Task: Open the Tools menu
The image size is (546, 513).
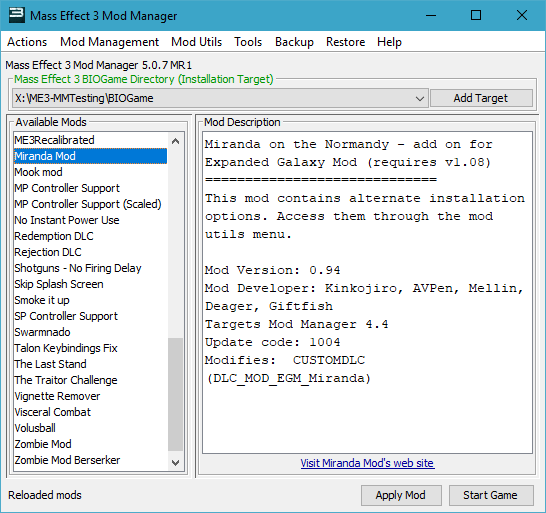Action: coord(248,42)
